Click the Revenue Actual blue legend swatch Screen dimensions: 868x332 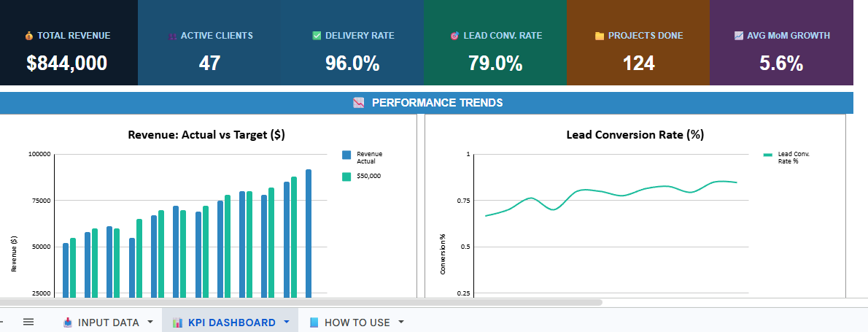click(x=346, y=155)
